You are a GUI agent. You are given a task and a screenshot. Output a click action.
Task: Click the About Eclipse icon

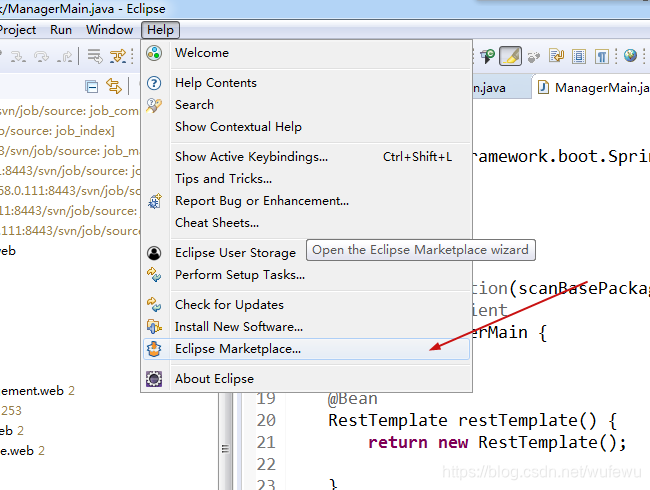(154, 378)
